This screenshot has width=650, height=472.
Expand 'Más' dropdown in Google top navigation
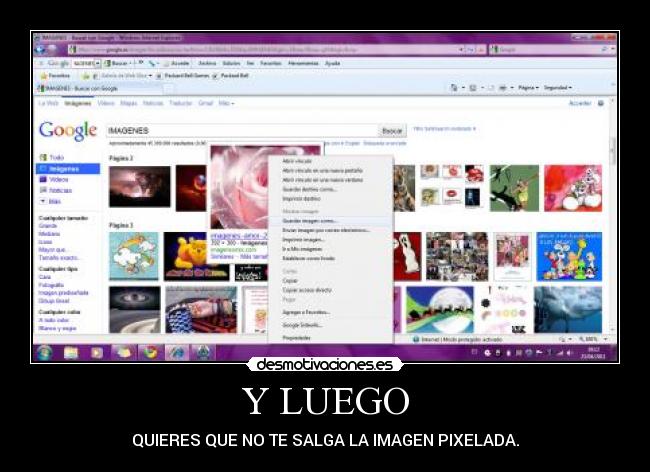pos(226,103)
